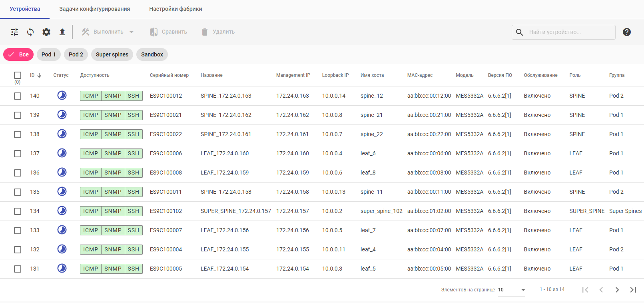Open the gear settings icon
Screen dimensions: 644x303
(x=46, y=32)
